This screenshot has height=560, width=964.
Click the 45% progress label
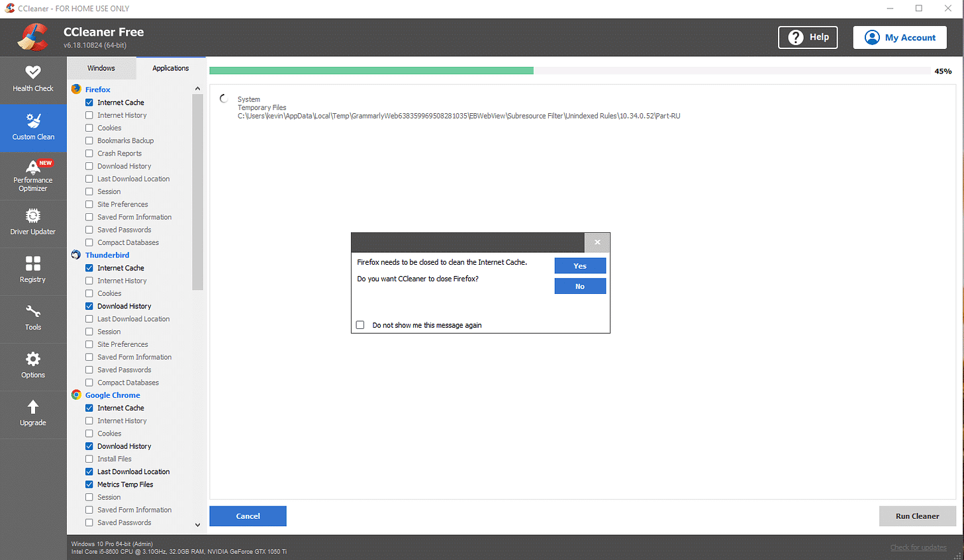pyautogui.click(x=943, y=71)
